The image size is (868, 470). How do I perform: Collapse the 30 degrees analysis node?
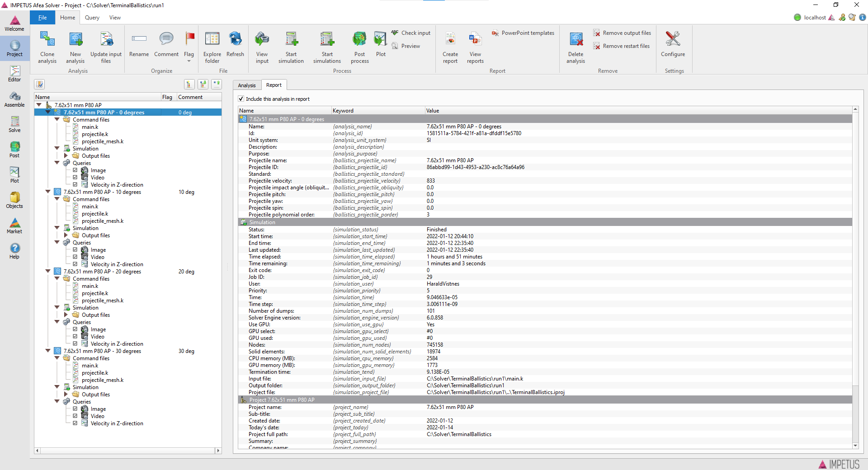point(48,351)
